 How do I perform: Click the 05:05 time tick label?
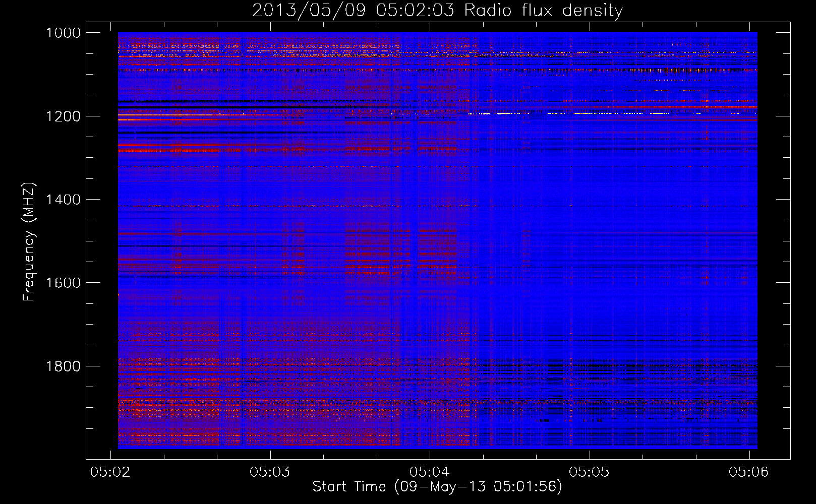point(590,472)
